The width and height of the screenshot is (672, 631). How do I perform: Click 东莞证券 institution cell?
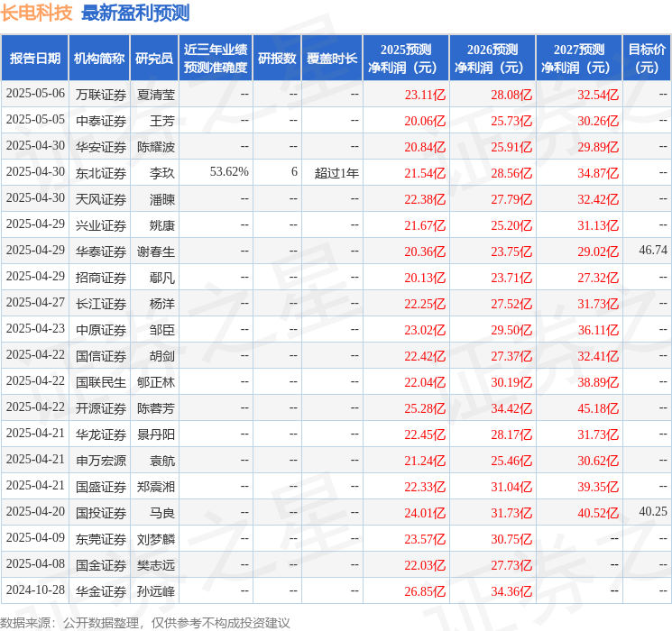tap(101, 538)
